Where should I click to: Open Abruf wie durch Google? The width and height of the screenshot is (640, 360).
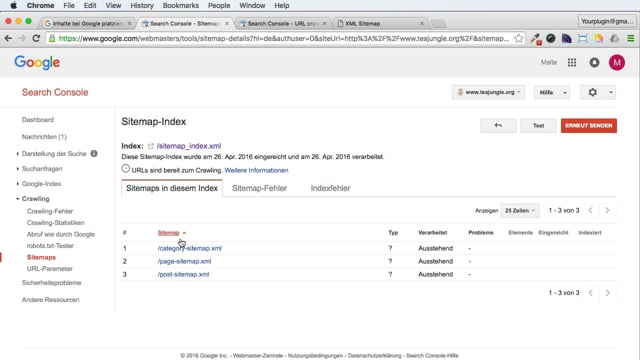61,234
